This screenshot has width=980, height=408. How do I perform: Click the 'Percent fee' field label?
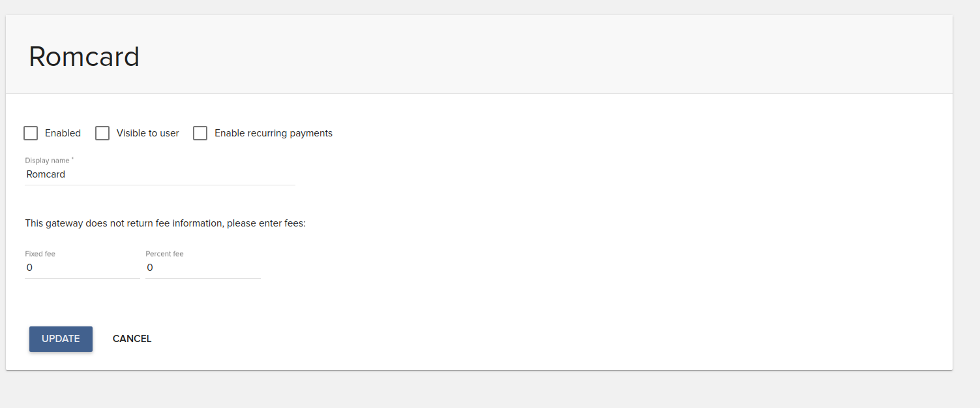164,253
